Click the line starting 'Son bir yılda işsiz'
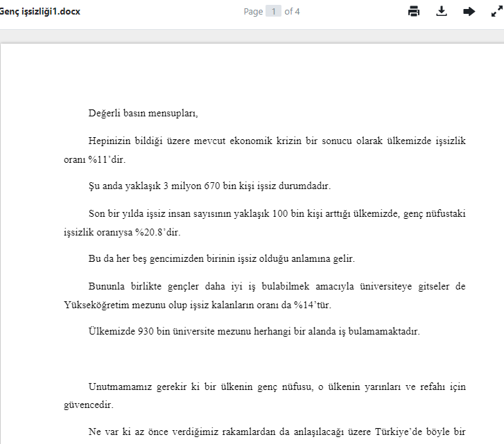The width and height of the screenshot is (504, 444). coord(277,213)
